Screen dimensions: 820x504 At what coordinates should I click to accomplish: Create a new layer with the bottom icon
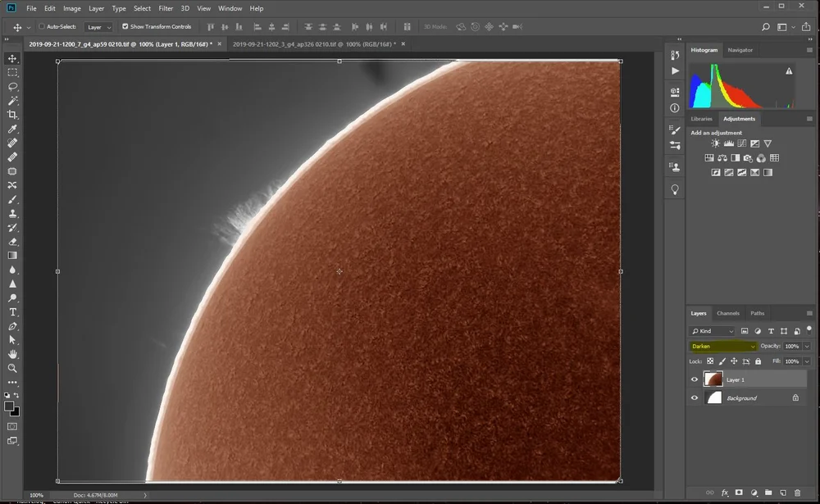(782, 493)
